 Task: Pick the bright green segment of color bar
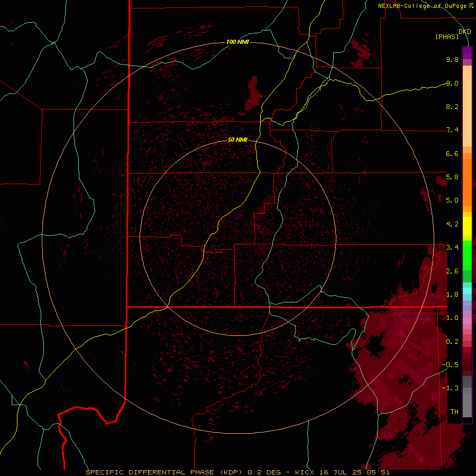tap(467, 255)
